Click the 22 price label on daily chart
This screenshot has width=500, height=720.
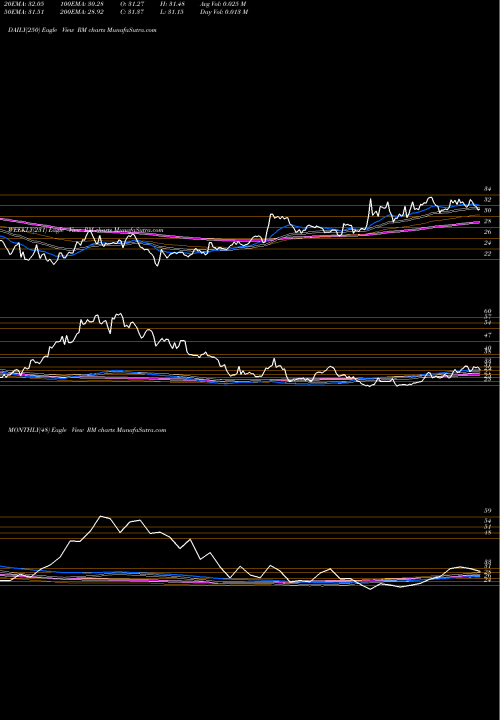488,253
